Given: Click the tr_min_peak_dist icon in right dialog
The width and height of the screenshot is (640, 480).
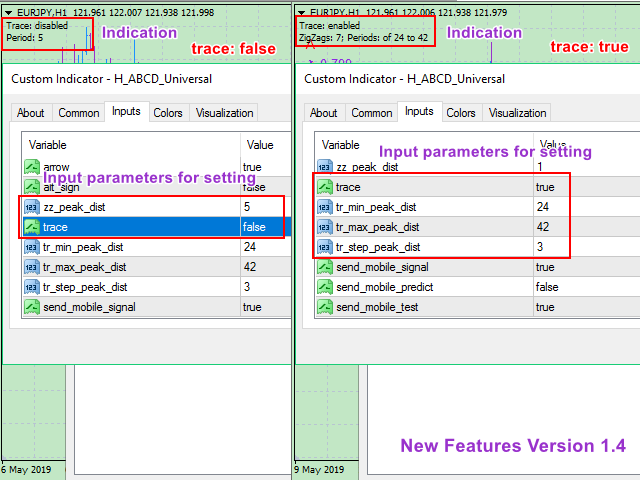Looking at the screenshot, I should (325, 207).
